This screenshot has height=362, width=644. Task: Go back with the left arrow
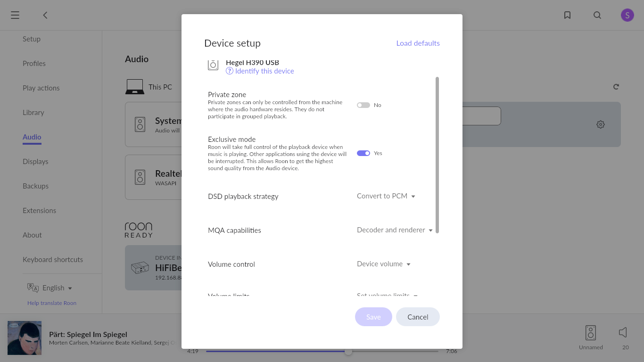point(45,15)
